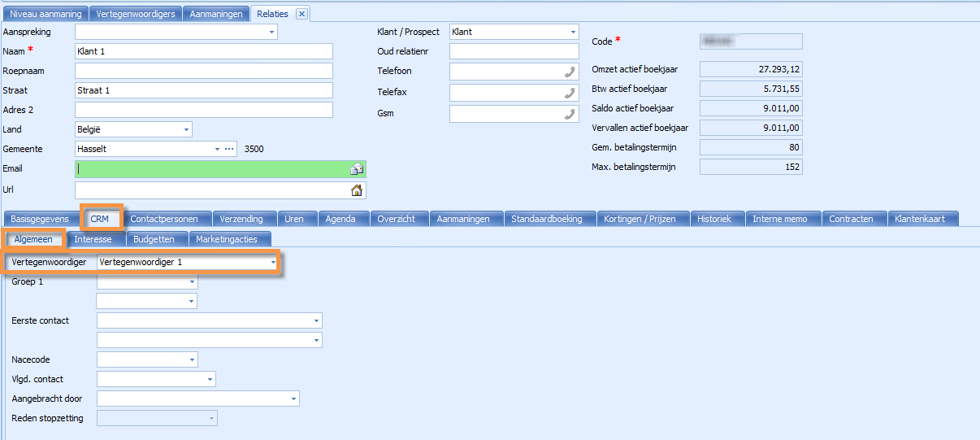Click the Vervallen actief boekjaar value 9.011,00
Viewport: 980px width, 440px height.
[751, 129]
